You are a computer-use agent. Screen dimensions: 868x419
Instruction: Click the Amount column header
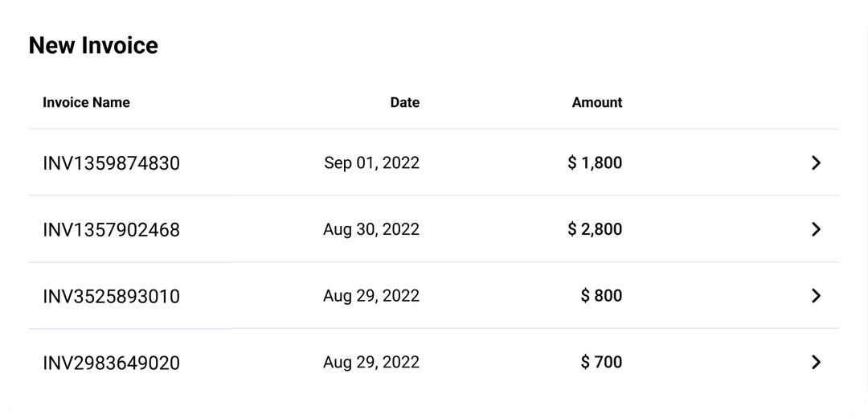coord(596,102)
